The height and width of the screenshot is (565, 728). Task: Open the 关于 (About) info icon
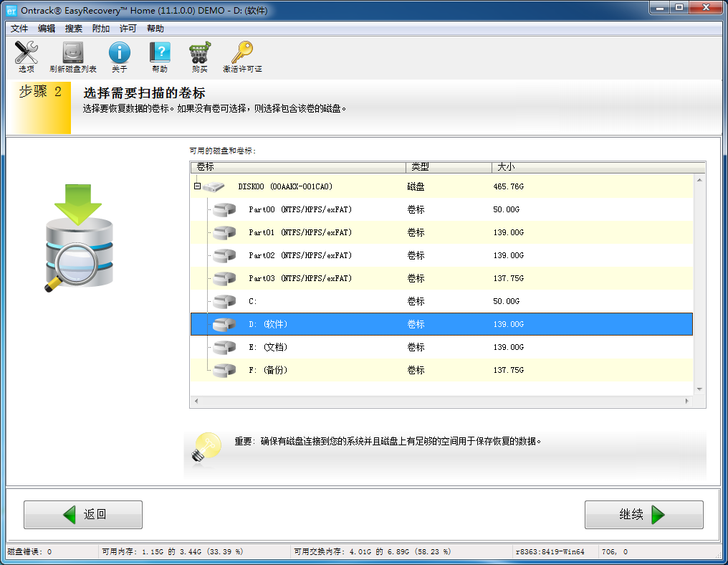[119, 53]
